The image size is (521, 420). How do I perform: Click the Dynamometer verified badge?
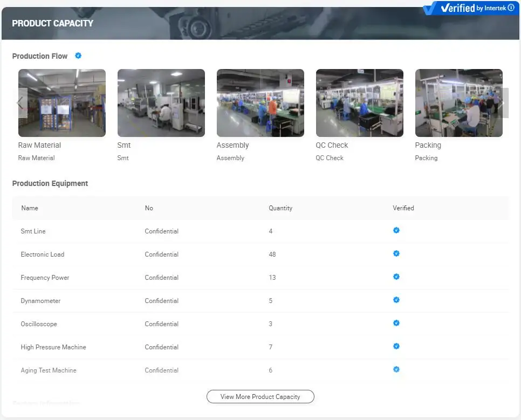coord(396,300)
